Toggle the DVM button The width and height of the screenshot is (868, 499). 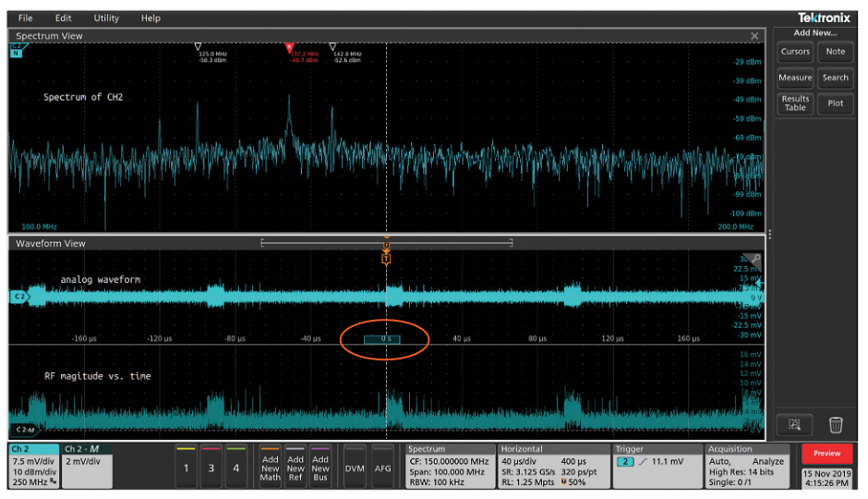[355, 466]
